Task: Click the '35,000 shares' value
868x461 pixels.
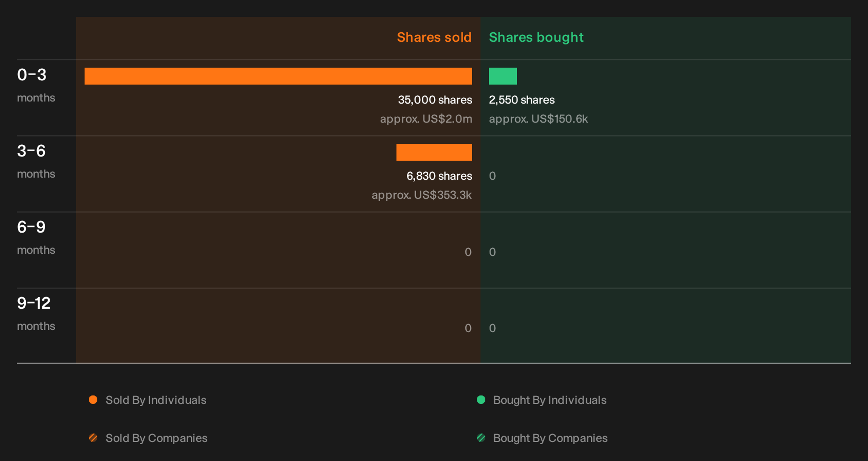Action: tap(435, 100)
